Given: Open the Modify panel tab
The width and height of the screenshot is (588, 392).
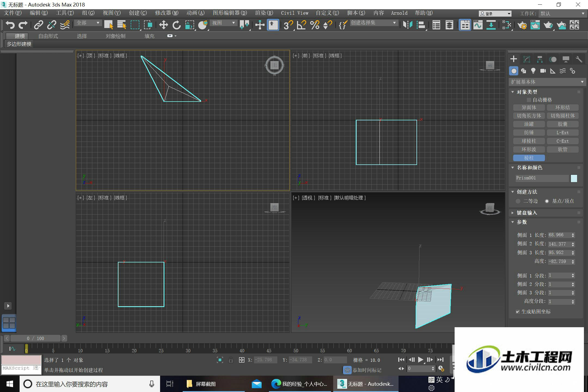Looking at the screenshot, I should [x=527, y=59].
